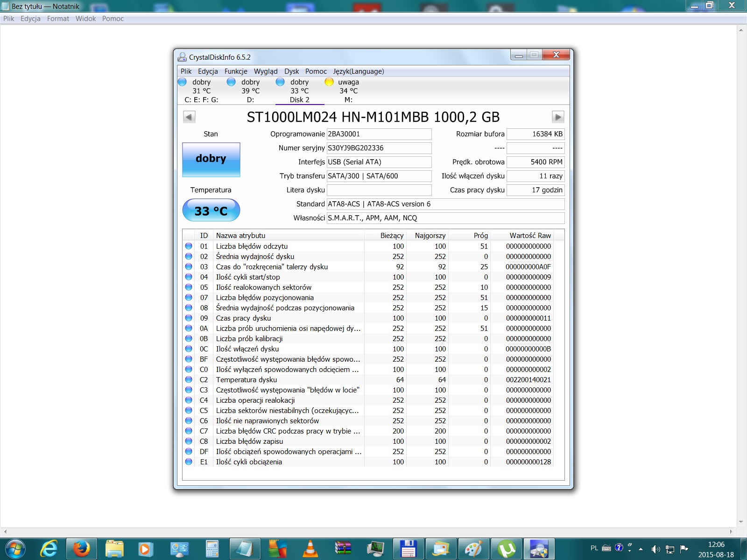Click the Czas pracy dysku value 17 godzin
The height and width of the screenshot is (560, 747).
[x=536, y=190]
